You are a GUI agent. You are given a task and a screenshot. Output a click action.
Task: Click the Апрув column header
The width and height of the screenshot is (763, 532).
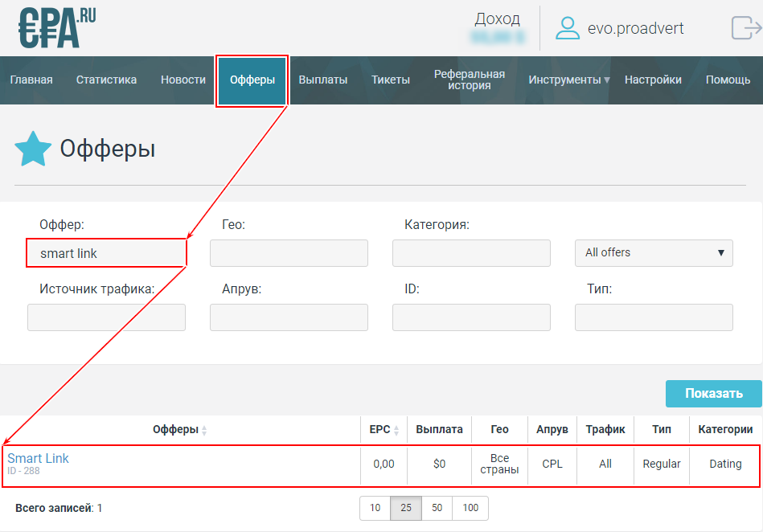point(552,429)
